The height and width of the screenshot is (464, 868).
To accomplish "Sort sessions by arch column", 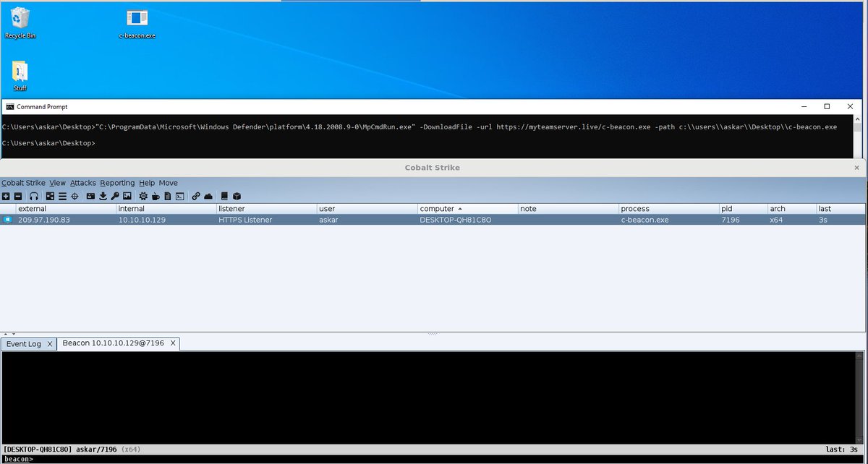I will pos(791,209).
